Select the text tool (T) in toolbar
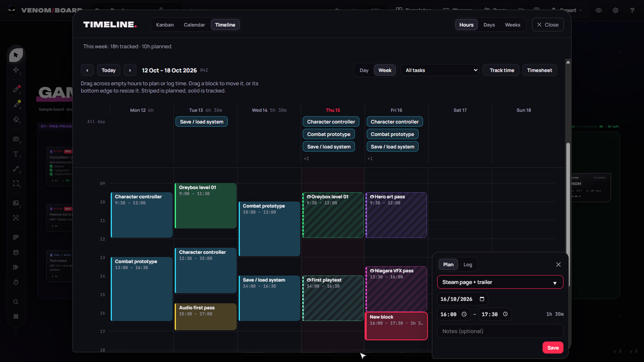The height and width of the screenshot is (362, 644). [16, 154]
